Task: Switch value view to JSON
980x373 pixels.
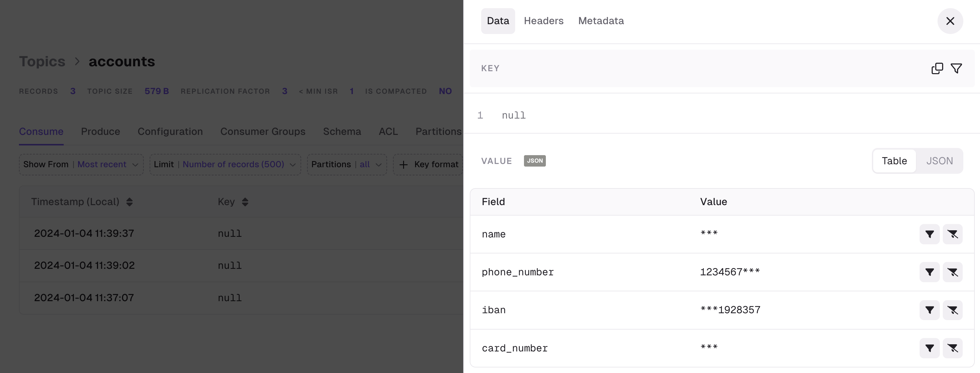Action: pyautogui.click(x=939, y=161)
